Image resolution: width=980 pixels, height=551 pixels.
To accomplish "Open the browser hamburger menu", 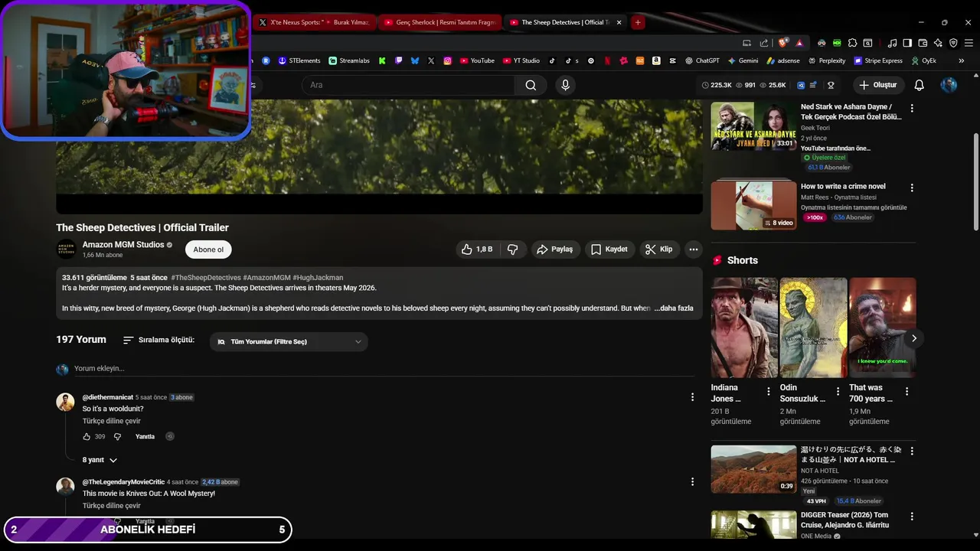I will pos(969,43).
